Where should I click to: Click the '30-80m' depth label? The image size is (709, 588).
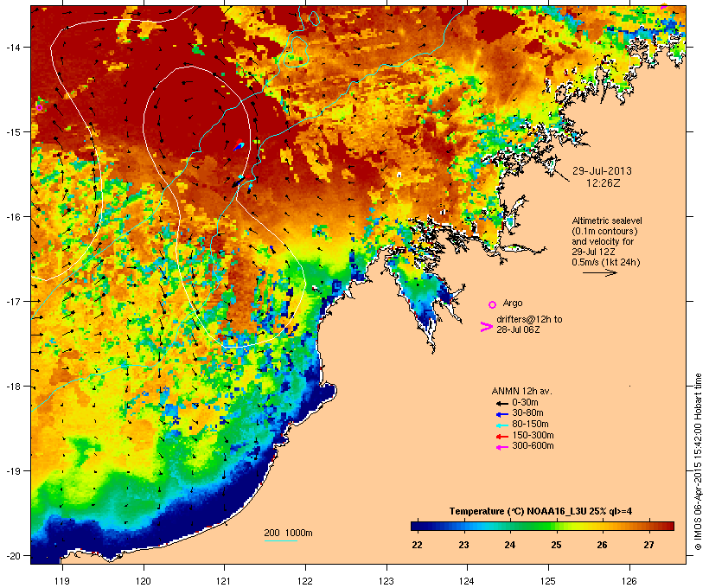click(527, 413)
